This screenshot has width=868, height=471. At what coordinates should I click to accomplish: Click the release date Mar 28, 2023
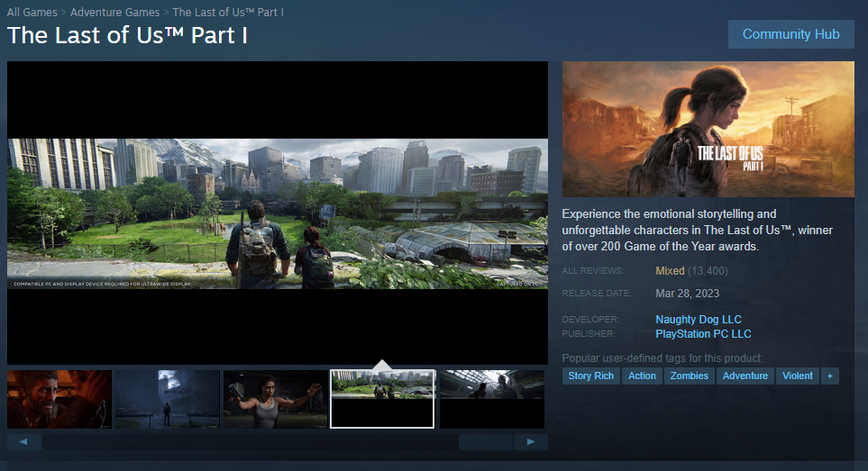[687, 294]
